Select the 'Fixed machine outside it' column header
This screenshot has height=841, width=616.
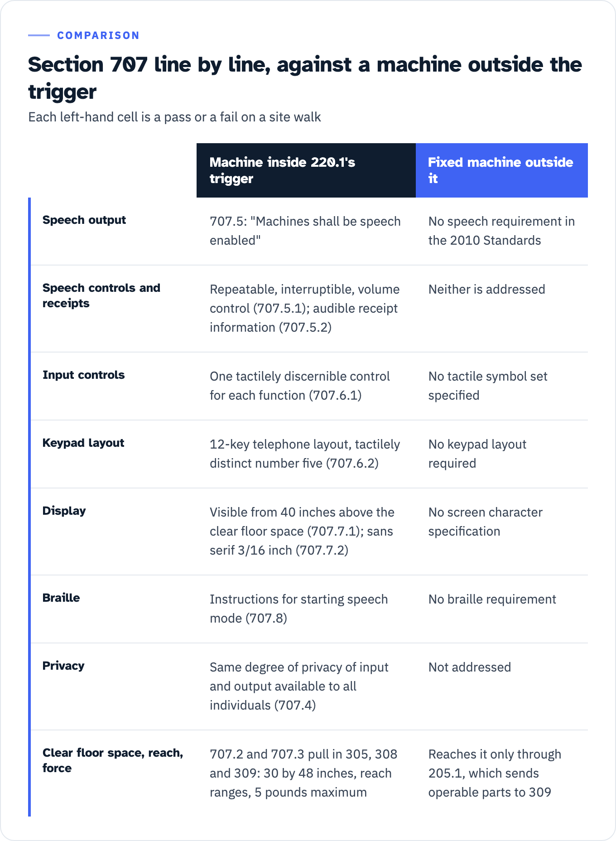pyautogui.click(x=502, y=170)
